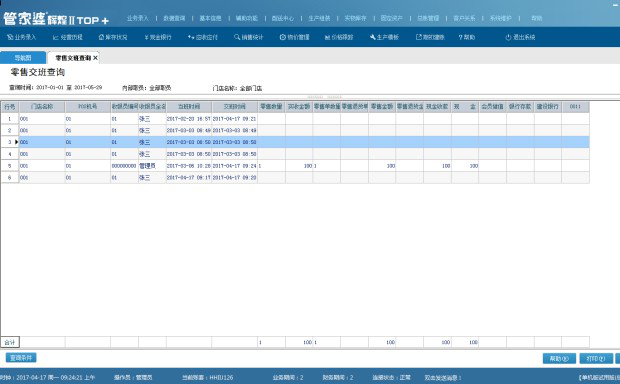Switch to the 导航图 tab
This screenshot has height=384, width=620.
(x=23, y=58)
